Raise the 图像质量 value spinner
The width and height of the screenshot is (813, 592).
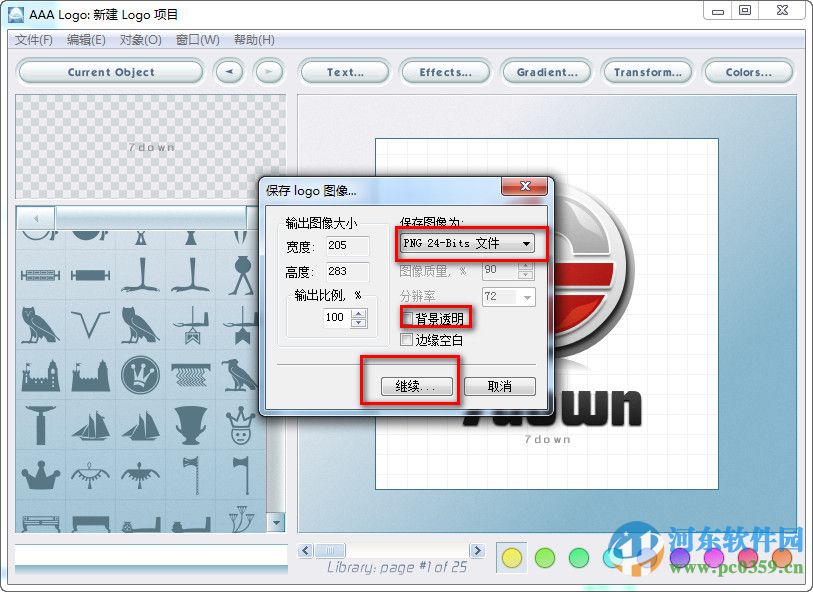coord(526,266)
